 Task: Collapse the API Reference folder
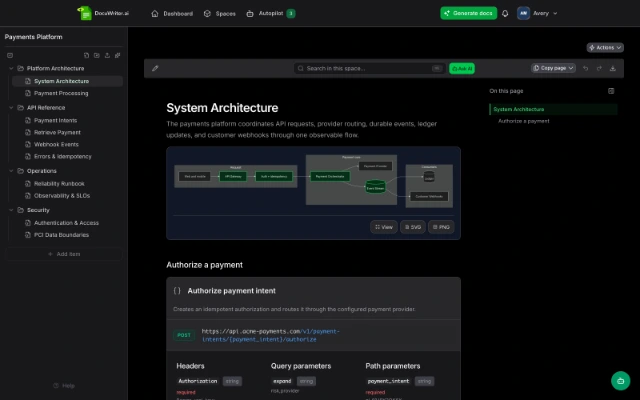click(11, 108)
